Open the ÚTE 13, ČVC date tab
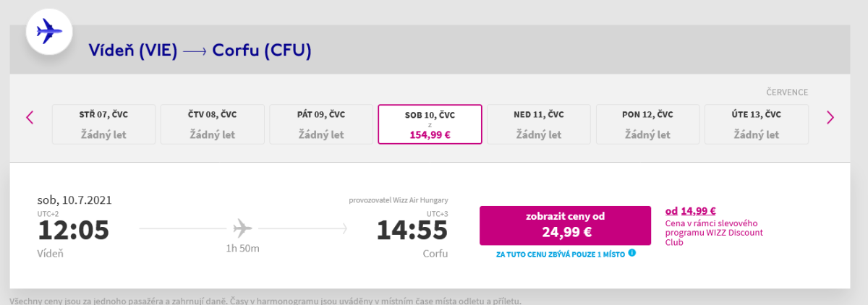The image size is (868, 305). [756, 124]
